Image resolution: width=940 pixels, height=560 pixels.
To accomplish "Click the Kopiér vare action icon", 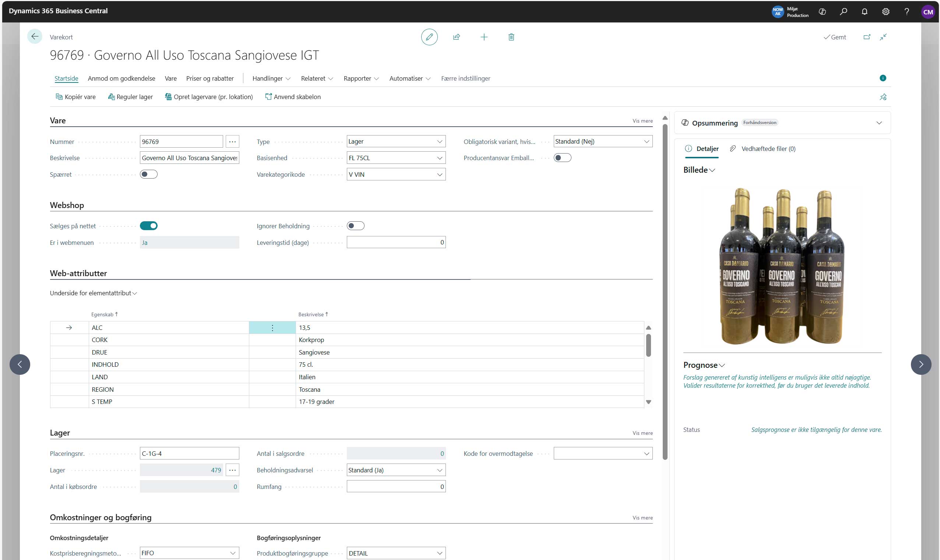I will (59, 96).
